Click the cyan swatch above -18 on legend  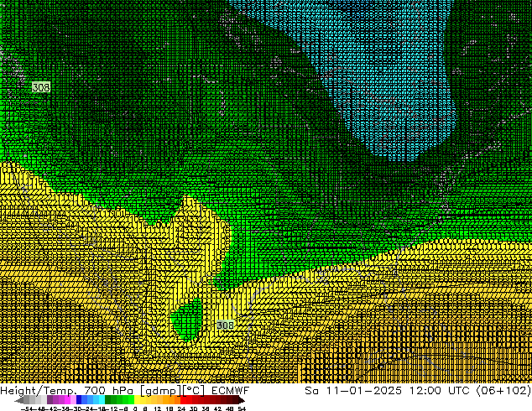(102, 400)
